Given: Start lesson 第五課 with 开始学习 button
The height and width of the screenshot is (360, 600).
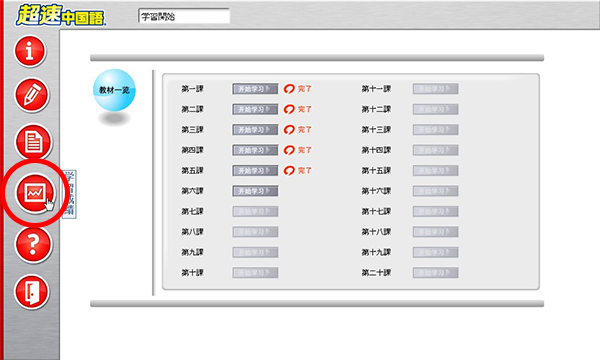Looking at the screenshot, I should [x=255, y=171].
